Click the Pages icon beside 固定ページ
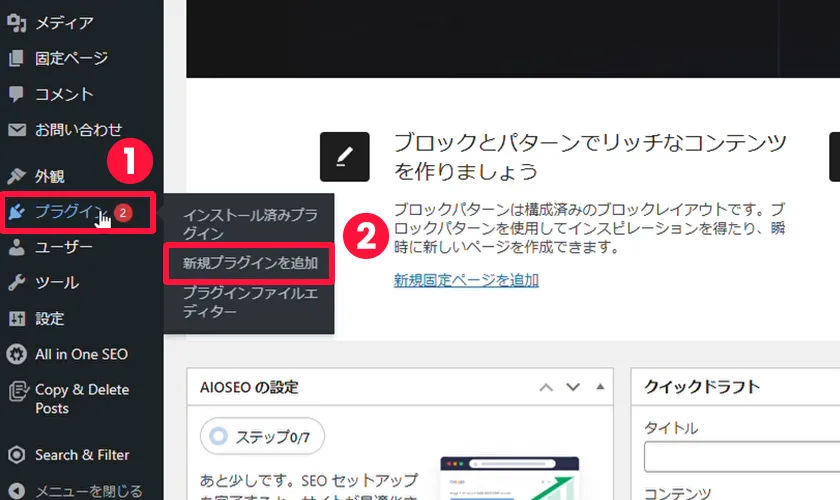 pyautogui.click(x=16, y=58)
